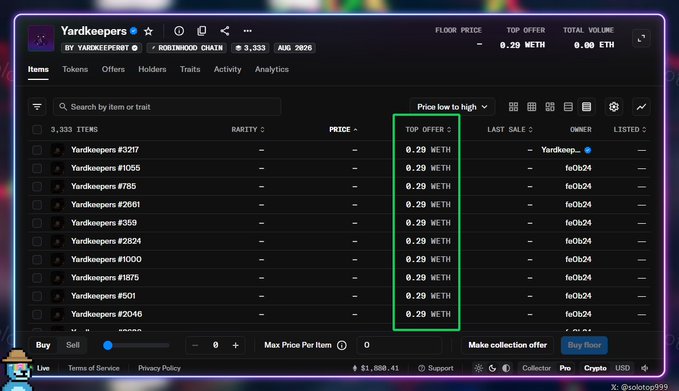The height and width of the screenshot is (391, 679).
Task: Switch to large grid view
Action: 513,107
